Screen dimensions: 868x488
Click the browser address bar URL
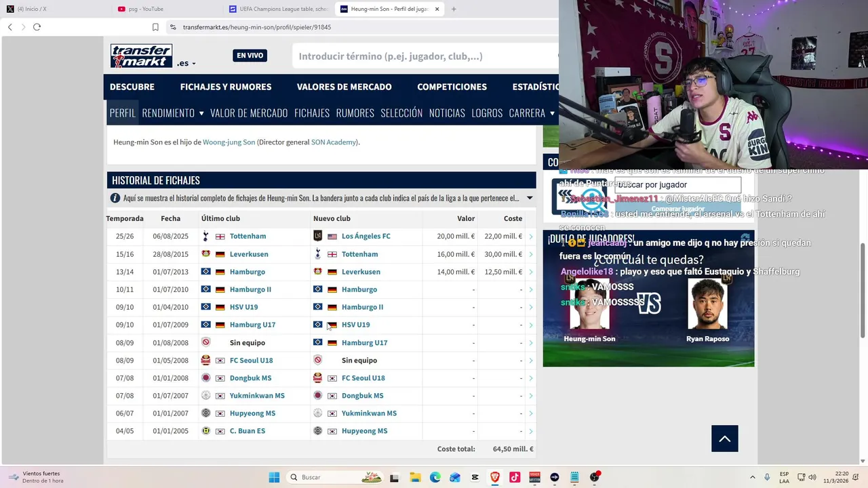[257, 27]
